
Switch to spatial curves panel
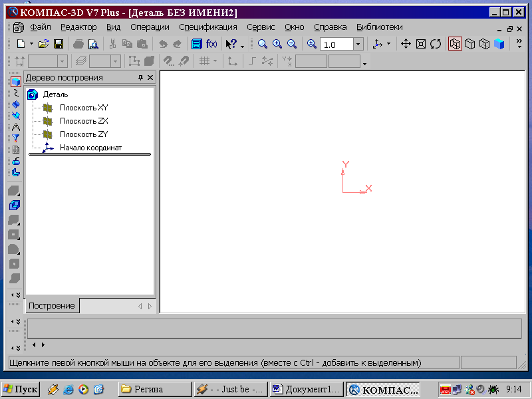tap(15, 93)
